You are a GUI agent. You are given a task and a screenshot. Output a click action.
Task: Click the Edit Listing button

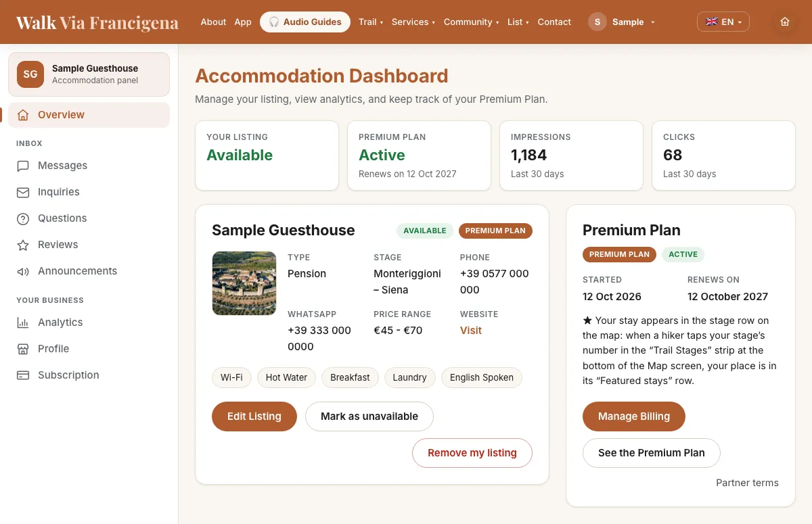click(254, 416)
